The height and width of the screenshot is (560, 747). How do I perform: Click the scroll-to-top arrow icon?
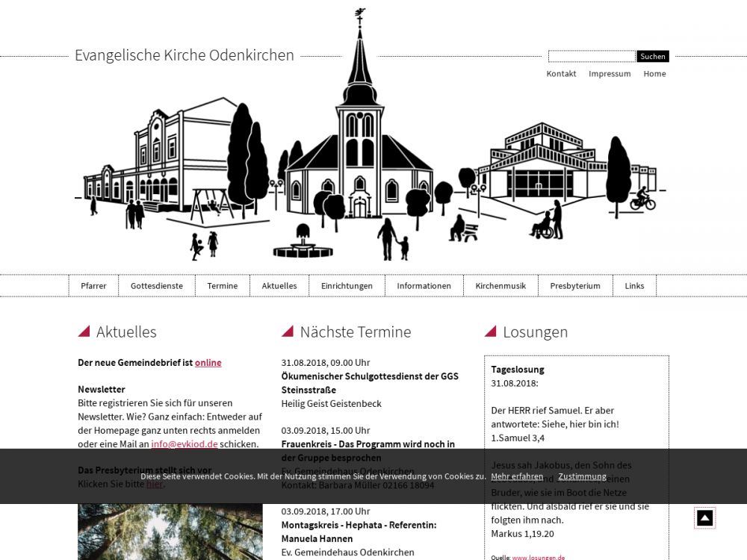[704, 517]
